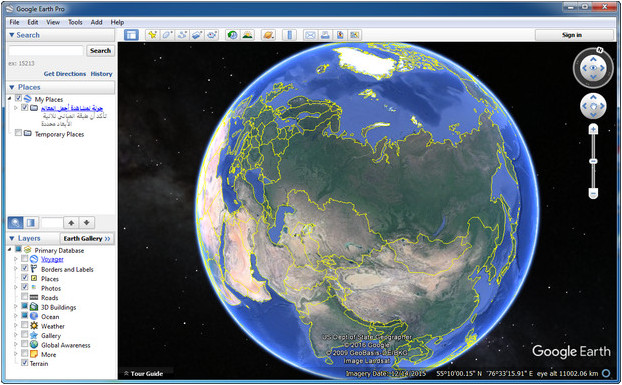Uncheck the Borders and Labels layer
Image resolution: width=622 pixels, height=385 pixels.
(25, 268)
